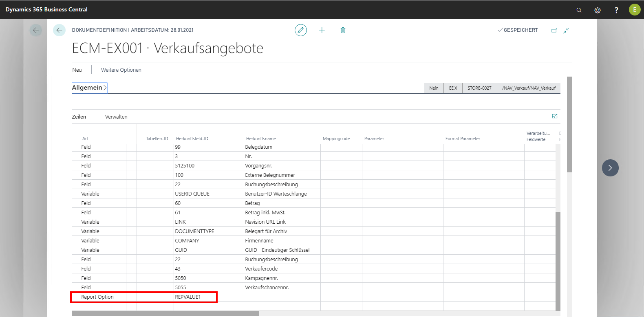Maximize the Zeilen section

[x=555, y=117]
